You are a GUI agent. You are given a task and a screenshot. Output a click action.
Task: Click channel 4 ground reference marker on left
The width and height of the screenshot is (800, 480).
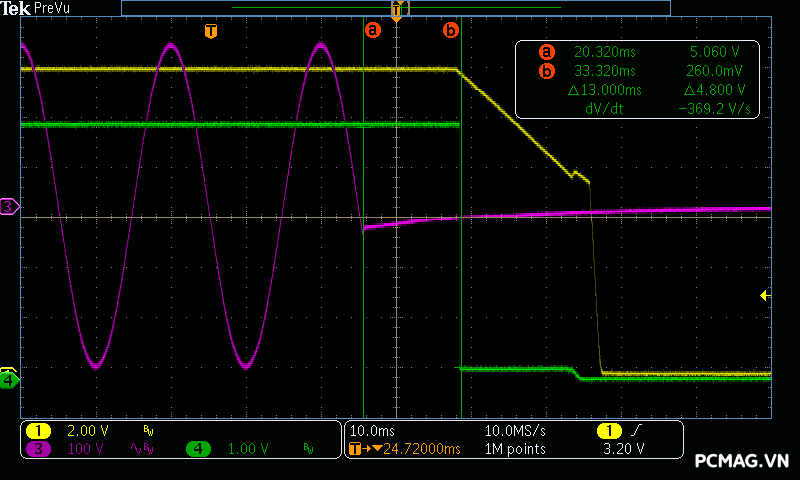[x=9, y=380]
